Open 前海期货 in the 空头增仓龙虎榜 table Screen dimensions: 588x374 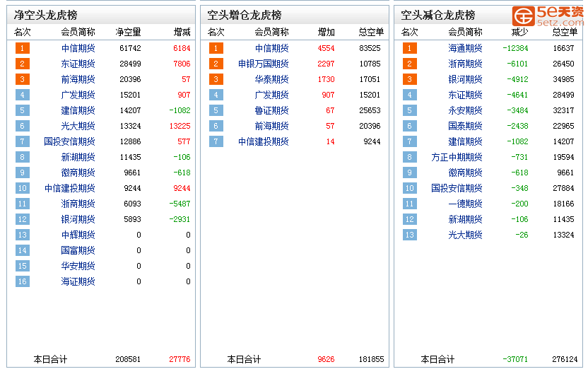[272, 126]
